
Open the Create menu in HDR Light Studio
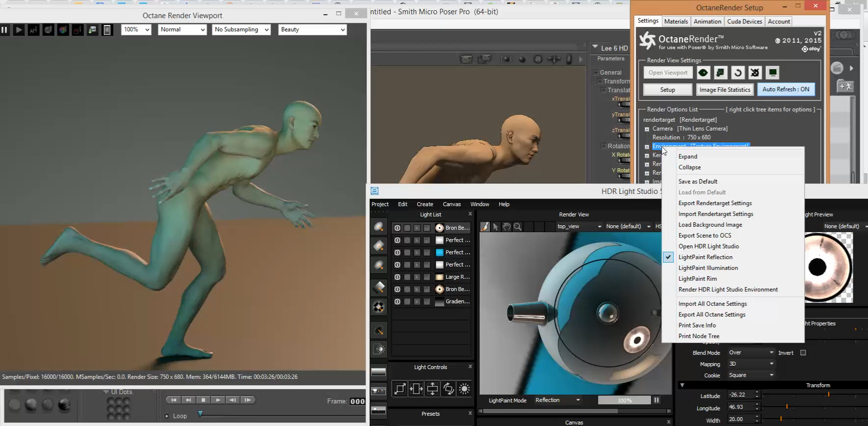425,204
